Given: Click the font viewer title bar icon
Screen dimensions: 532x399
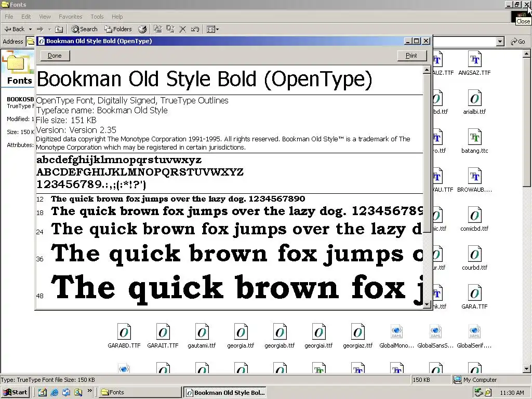Looking at the screenshot, I should 42,41.
